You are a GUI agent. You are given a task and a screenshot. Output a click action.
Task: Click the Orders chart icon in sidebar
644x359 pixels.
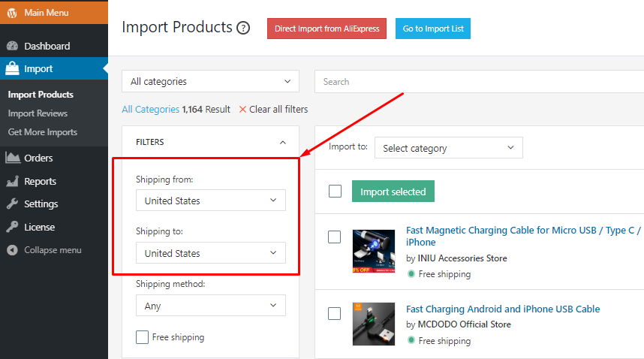(x=12, y=158)
